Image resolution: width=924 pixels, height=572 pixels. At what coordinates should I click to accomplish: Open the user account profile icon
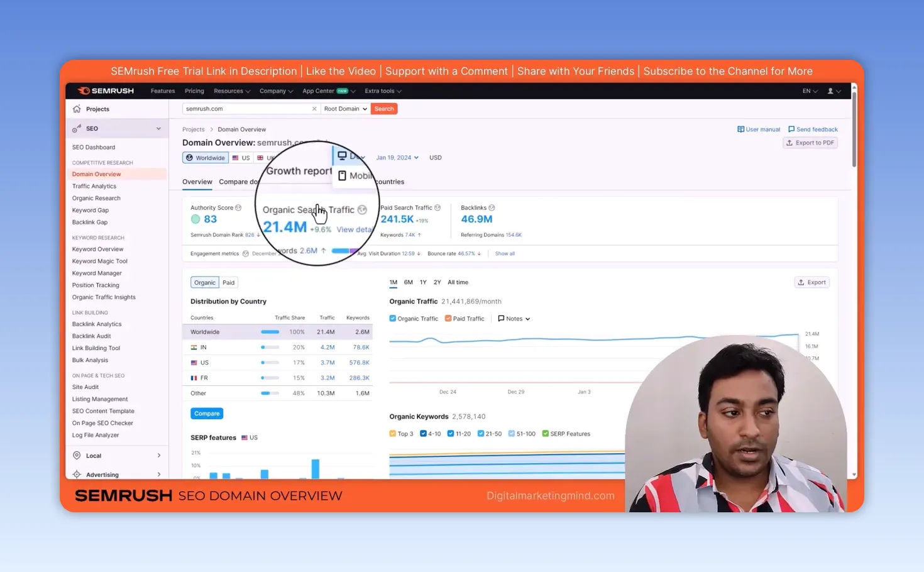[830, 91]
